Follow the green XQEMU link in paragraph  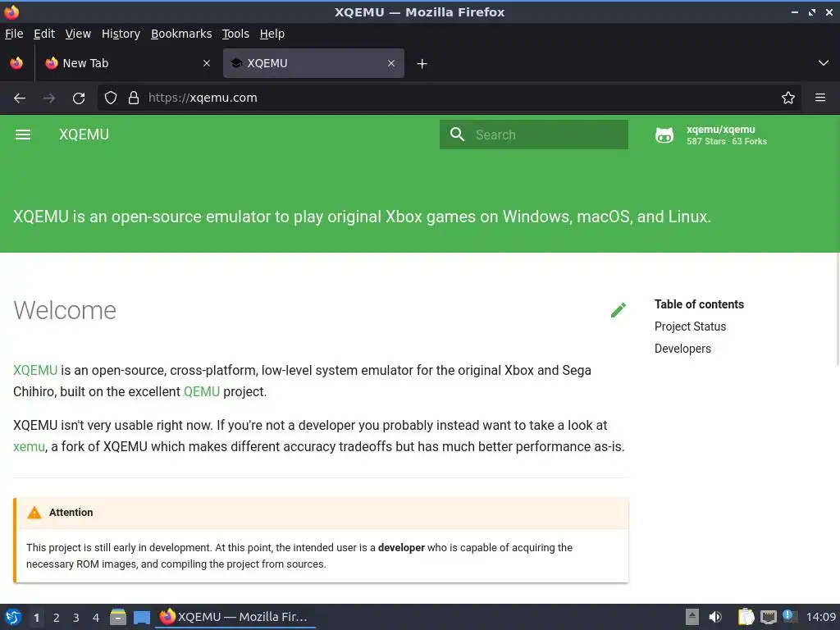pos(35,370)
